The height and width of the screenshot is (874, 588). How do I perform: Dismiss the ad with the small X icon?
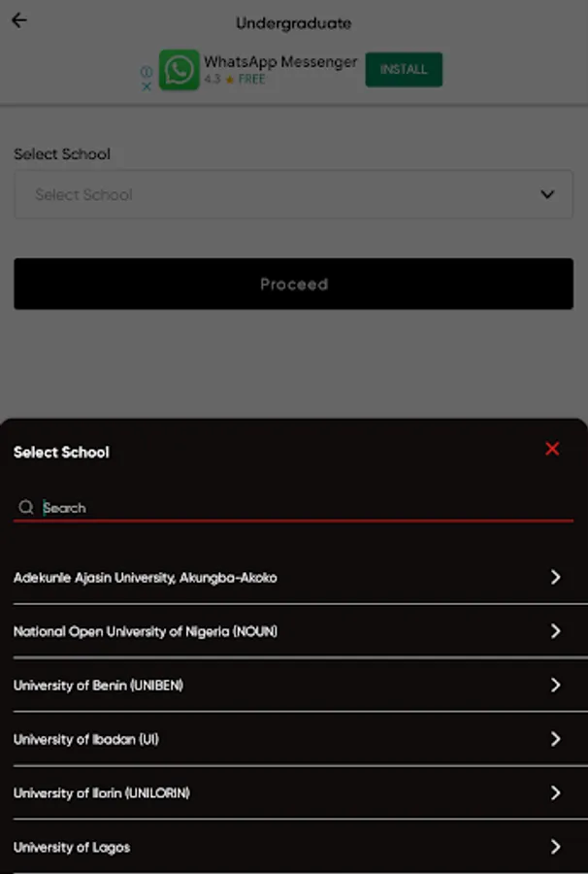click(147, 86)
